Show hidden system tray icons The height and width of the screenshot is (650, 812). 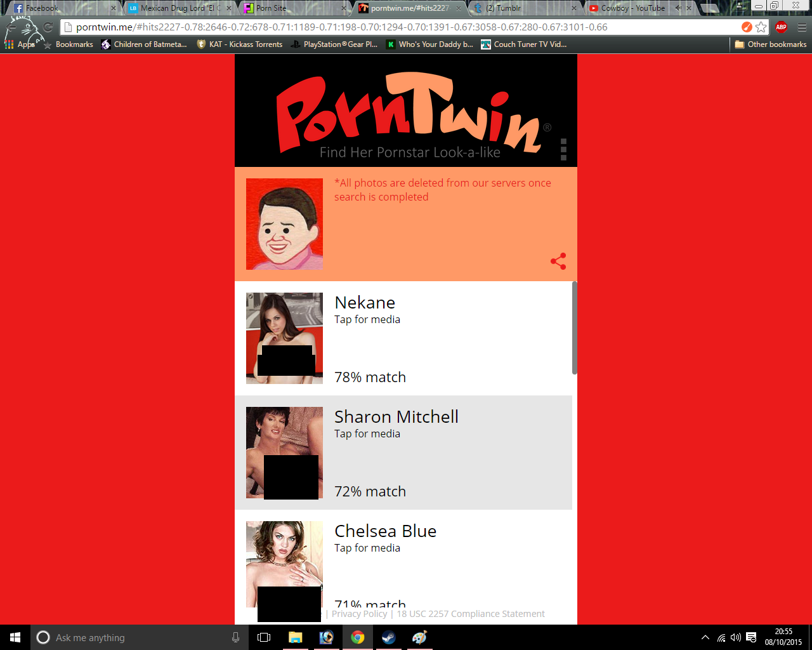(705, 637)
